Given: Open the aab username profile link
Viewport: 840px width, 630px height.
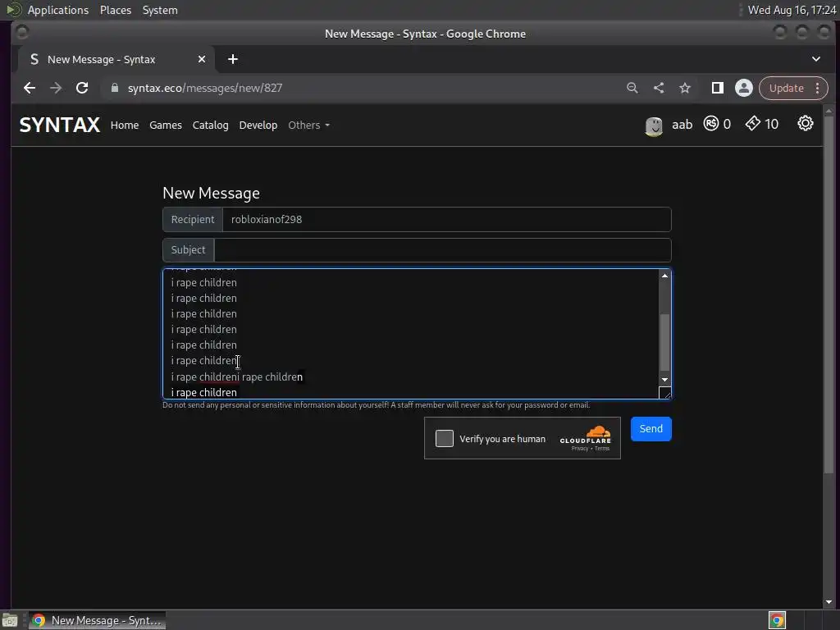Looking at the screenshot, I should pos(682,125).
